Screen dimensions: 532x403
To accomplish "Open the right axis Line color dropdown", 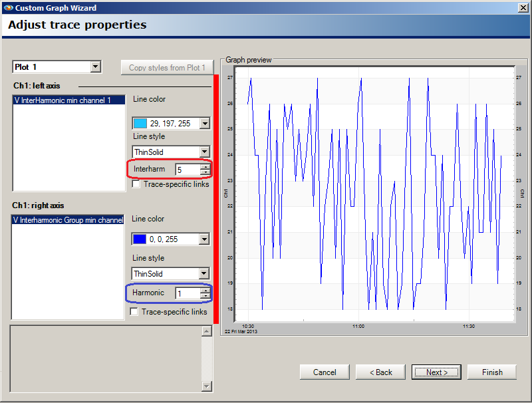I will point(204,239).
